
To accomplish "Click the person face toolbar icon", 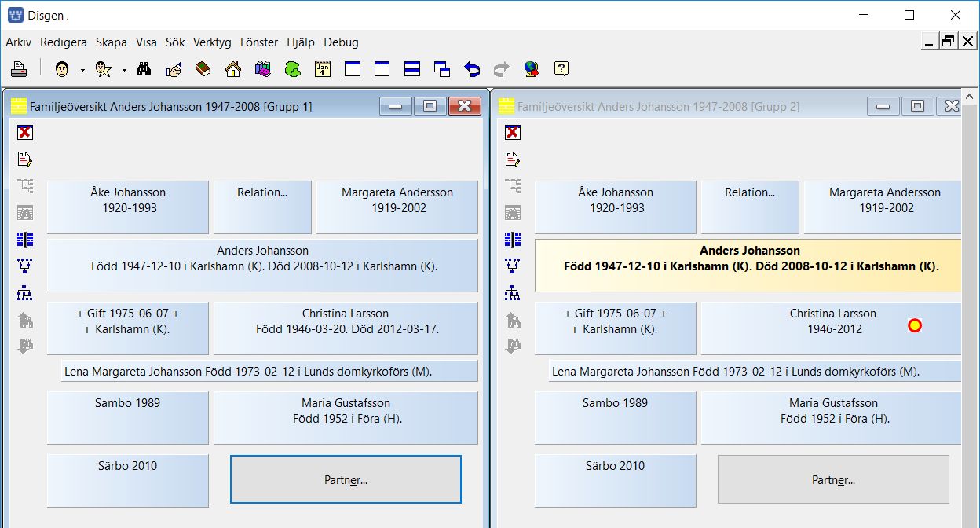I will tap(62, 69).
